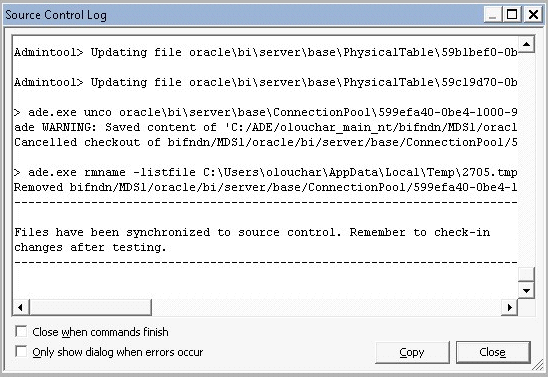Tick Only show dialog when errors occur
This screenshot has height=377, width=548.
click(21, 351)
